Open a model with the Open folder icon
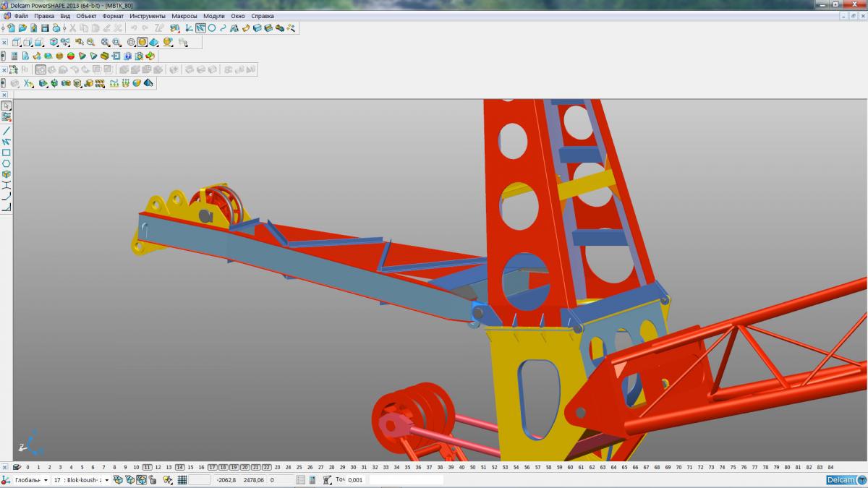This screenshot has width=868, height=488. point(22,27)
